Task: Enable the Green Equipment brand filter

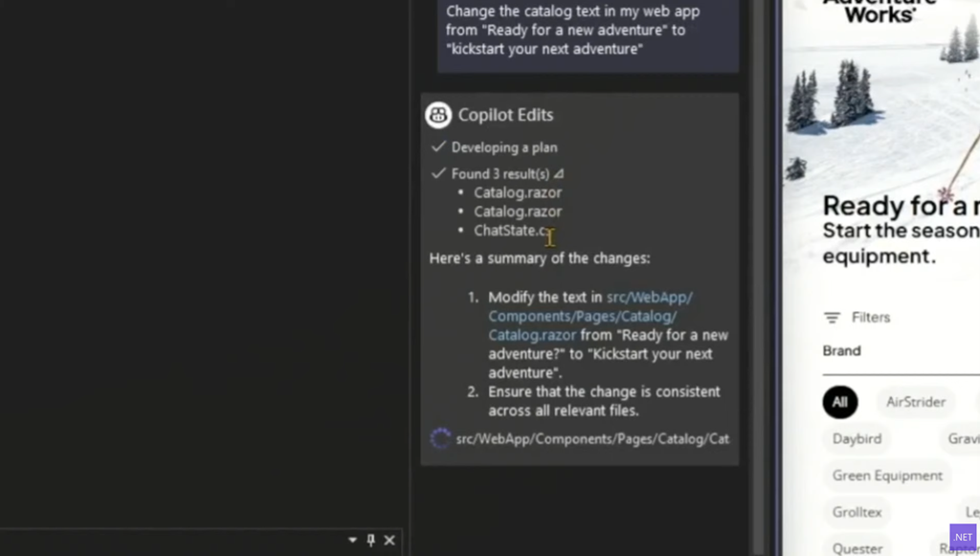Action: [x=887, y=476]
